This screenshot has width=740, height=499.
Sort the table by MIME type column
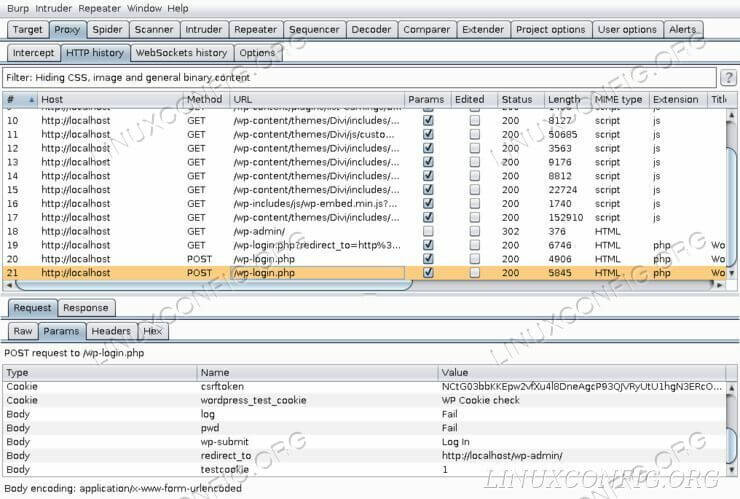pos(620,100)
